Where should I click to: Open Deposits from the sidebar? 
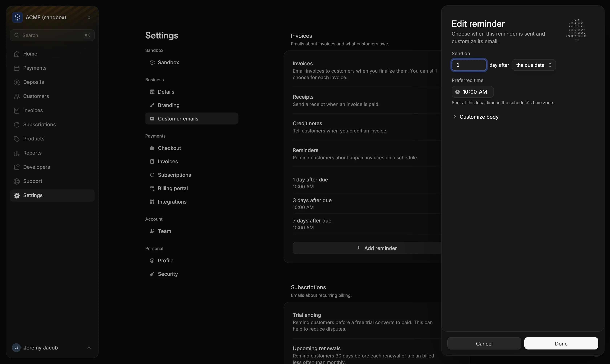[52, 82]
